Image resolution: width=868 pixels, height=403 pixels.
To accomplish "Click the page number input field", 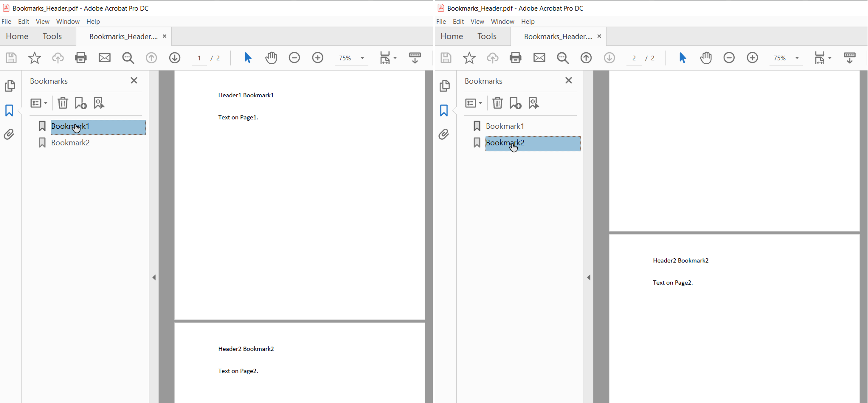I will [x=199, y=58].
